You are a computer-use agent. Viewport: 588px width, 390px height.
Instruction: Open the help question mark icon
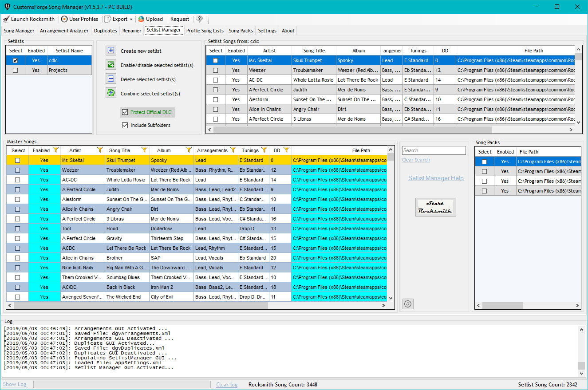click(x=199, y=19)
